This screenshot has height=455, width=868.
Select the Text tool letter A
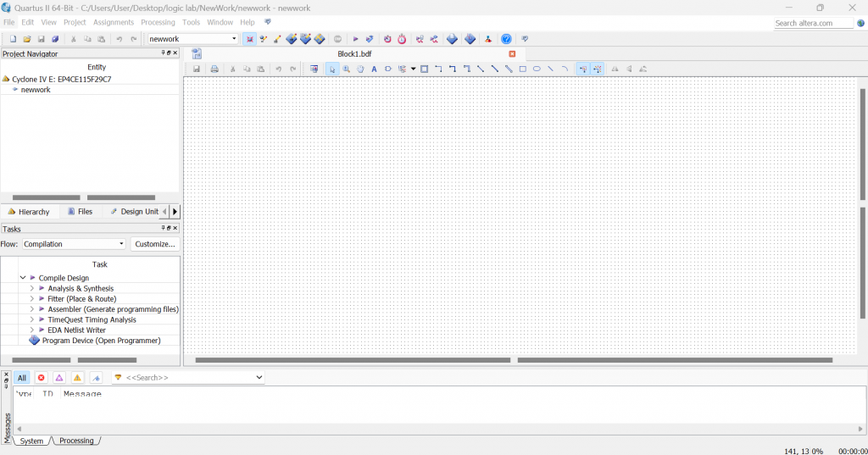(374, 69)
